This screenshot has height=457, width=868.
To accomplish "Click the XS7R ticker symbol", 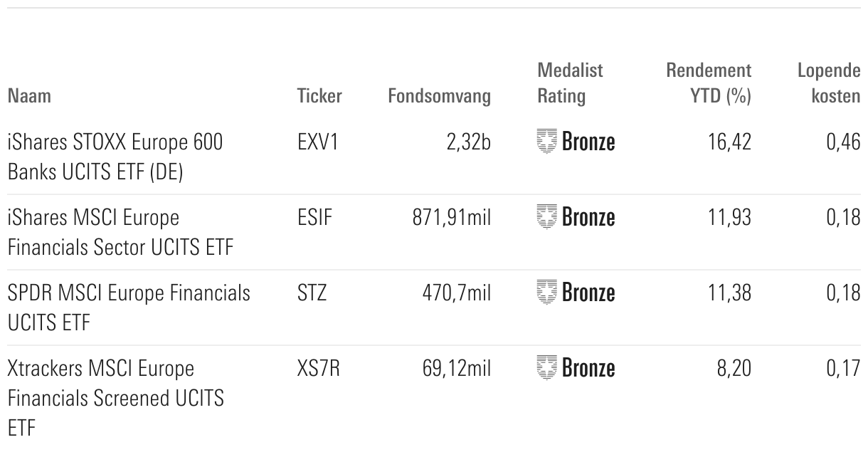I will tap(319, 368).
